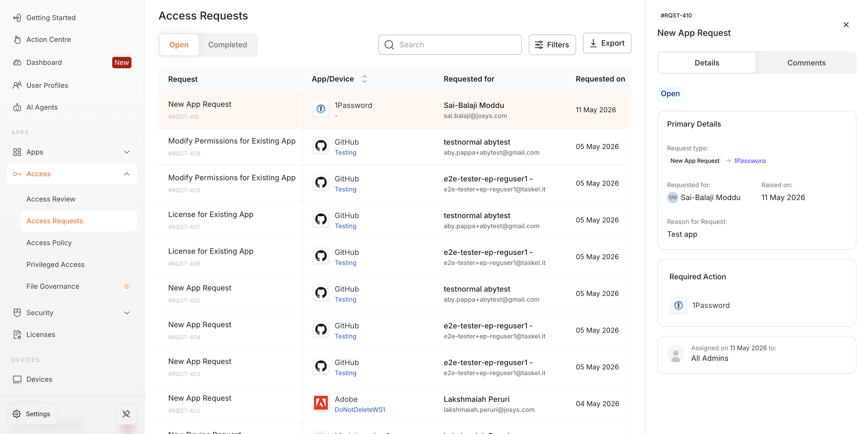Click the Devices laptop icon
868x434 pixels.
(x=17, y=379)
